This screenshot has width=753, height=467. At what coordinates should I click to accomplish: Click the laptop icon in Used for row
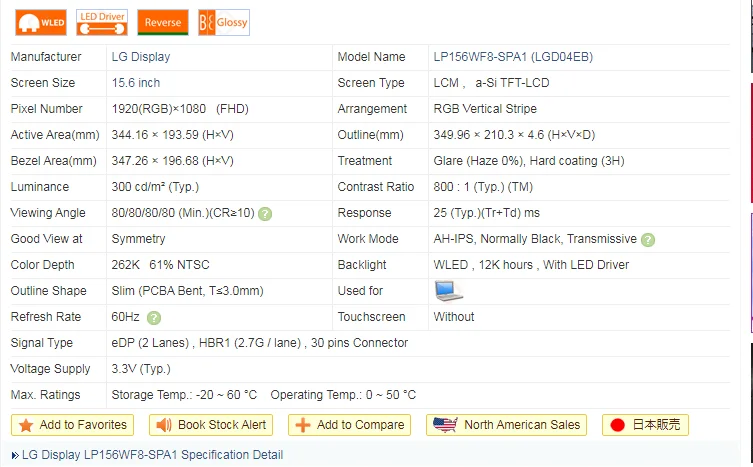click(x=449, y=291)
